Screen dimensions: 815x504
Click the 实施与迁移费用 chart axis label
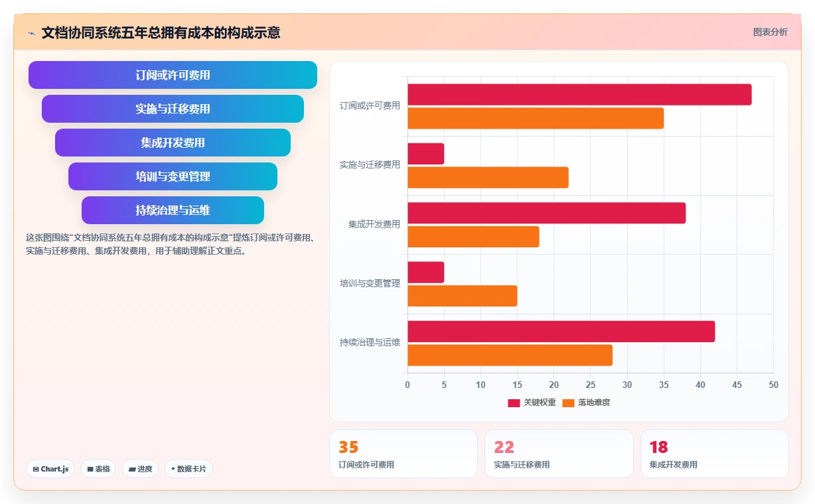point(370,165)
